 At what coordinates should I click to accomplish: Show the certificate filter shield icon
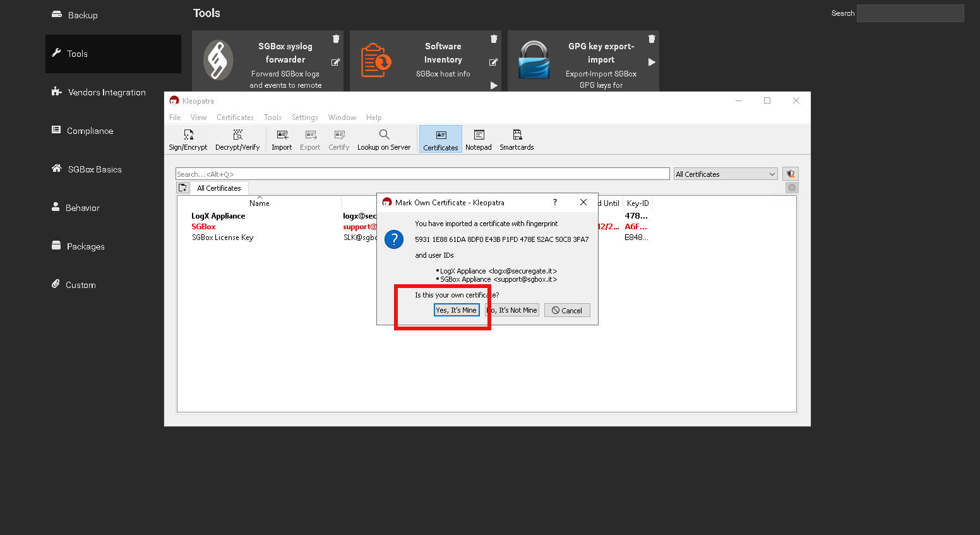pos(791,174)
